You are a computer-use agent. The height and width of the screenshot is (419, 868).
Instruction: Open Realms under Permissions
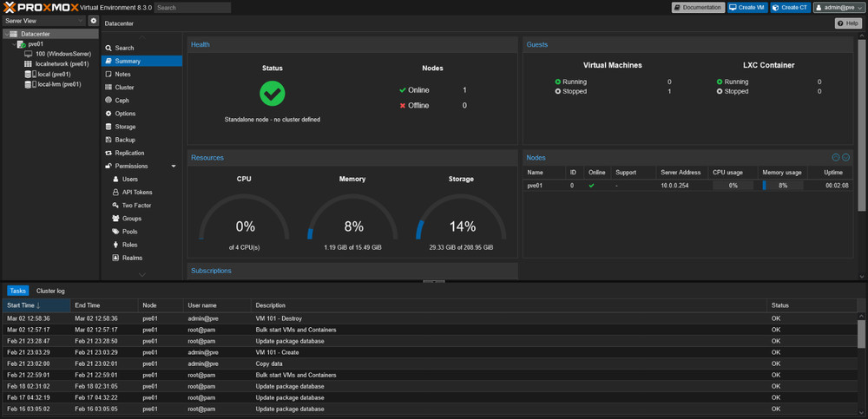(x=141, y=258)
